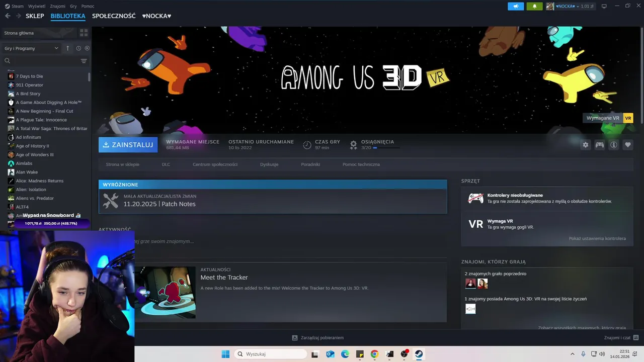644x362 pixels.
Task: Add game to favorites heart icon
Action: coord(627,145)
